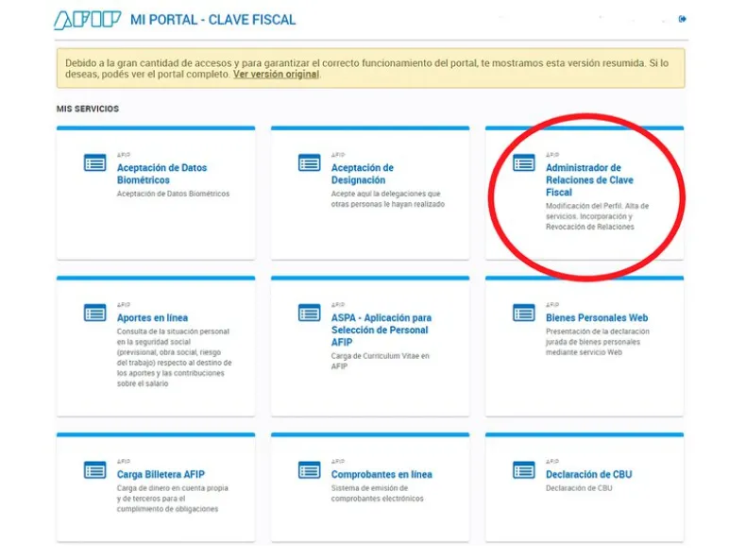Click the Carga Billetera AFIP card icon
This screenshot has width=746, height=560.
click(94, 469)
